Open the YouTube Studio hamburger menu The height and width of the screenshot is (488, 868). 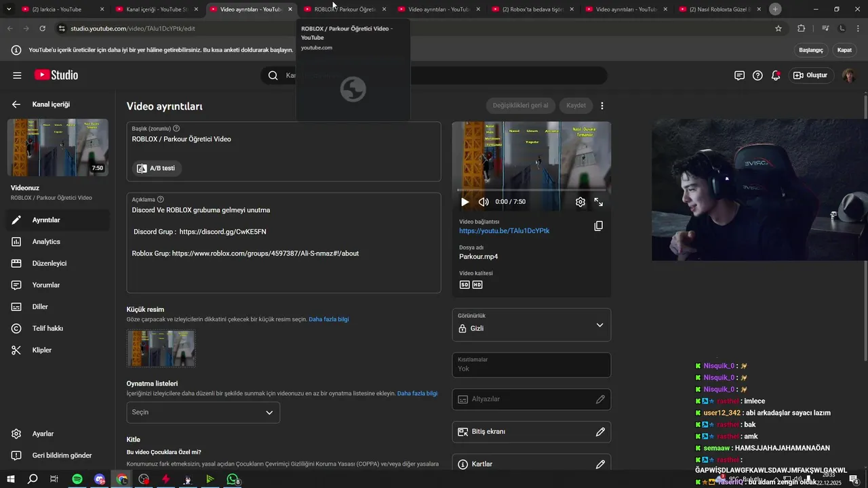tap(17, 75)
